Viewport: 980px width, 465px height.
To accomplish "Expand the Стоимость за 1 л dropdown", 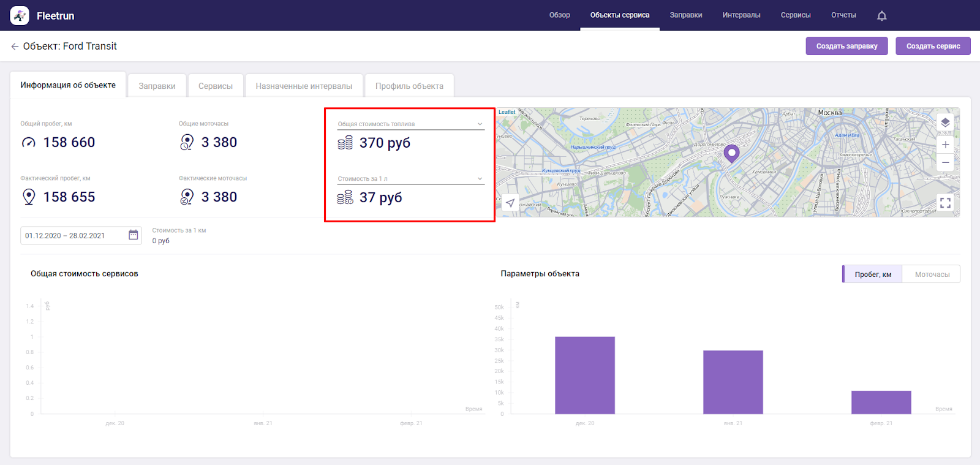I will (x=410, y=179).
